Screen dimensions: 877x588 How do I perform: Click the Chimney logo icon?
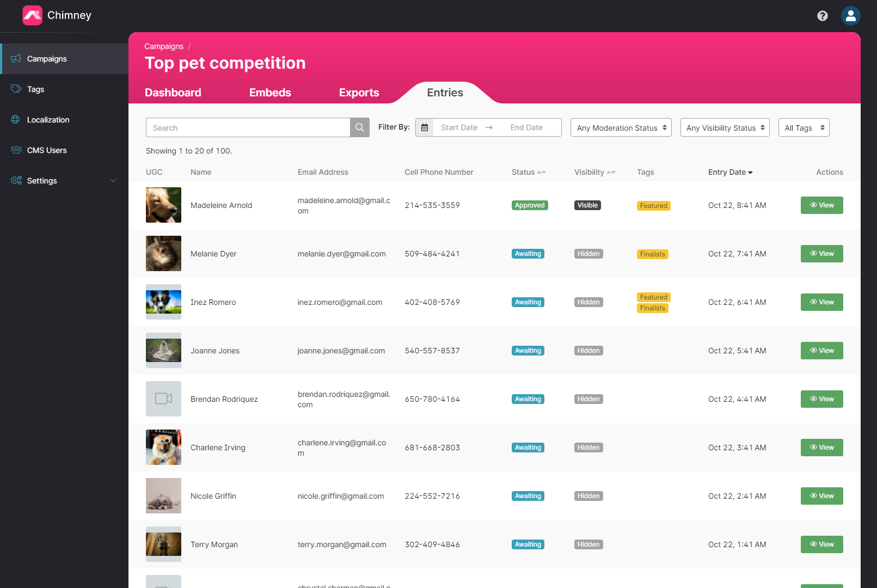32,15
